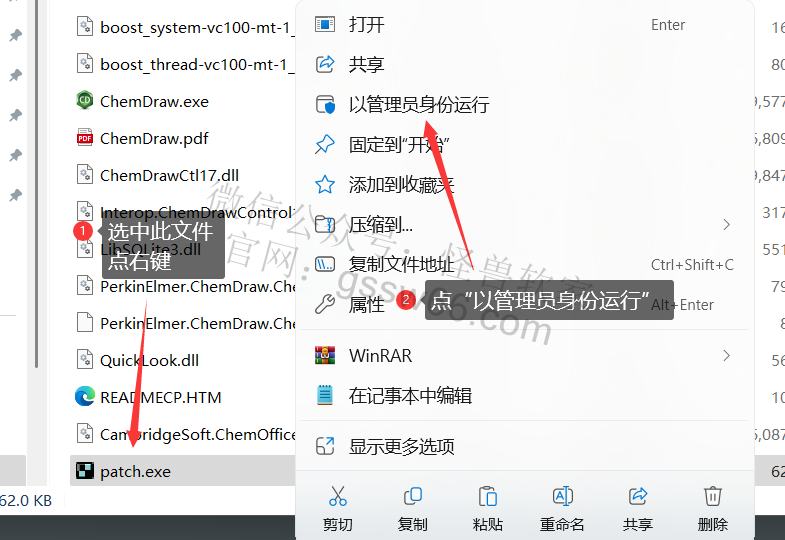Select READMECP.HTM Edge file icon
The height and width of the screenshot is (540, 785).
pos(85,397)
